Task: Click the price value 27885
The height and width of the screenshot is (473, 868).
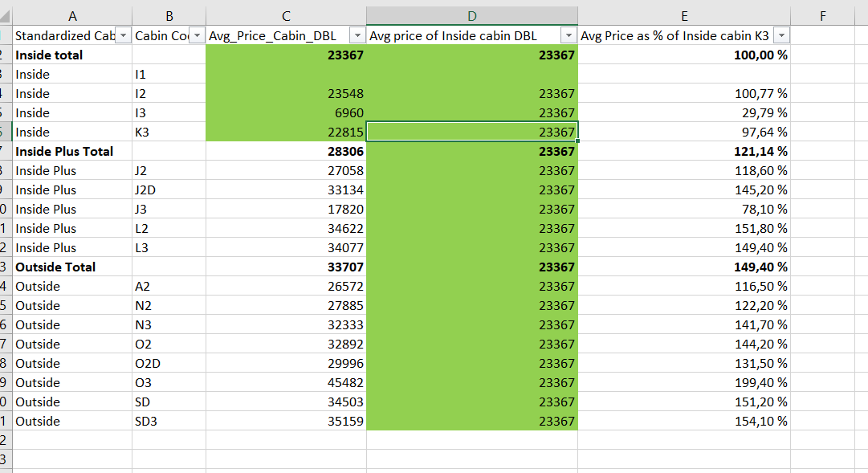Action: pos(345,306)
